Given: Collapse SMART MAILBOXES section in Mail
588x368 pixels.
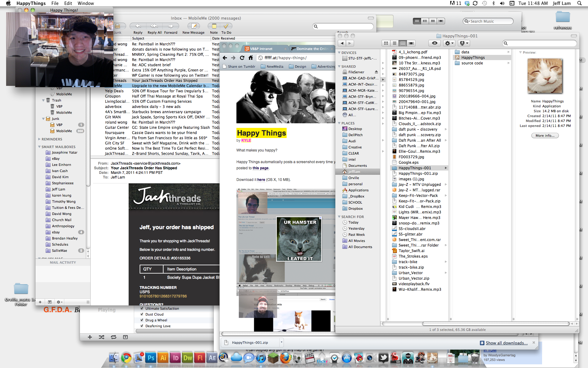Looking at the screenshot, I should pyautogui.click(x=39, y=147).
